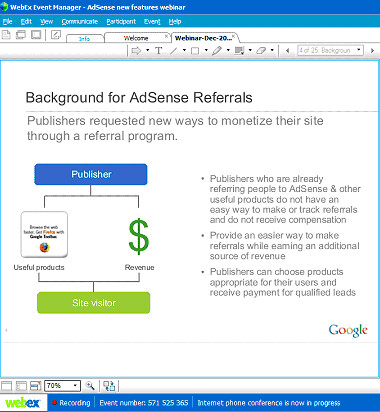Click the synchronize displays icon

pyautogui.click(x=109, y=386)
